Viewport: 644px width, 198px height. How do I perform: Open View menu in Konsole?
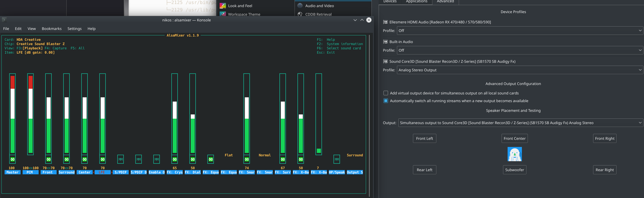pos(32,29)
